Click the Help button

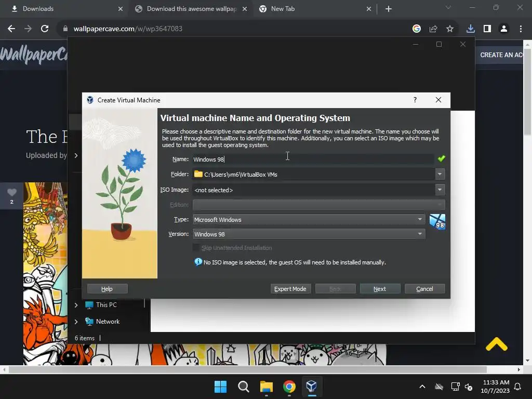point(107,289)
